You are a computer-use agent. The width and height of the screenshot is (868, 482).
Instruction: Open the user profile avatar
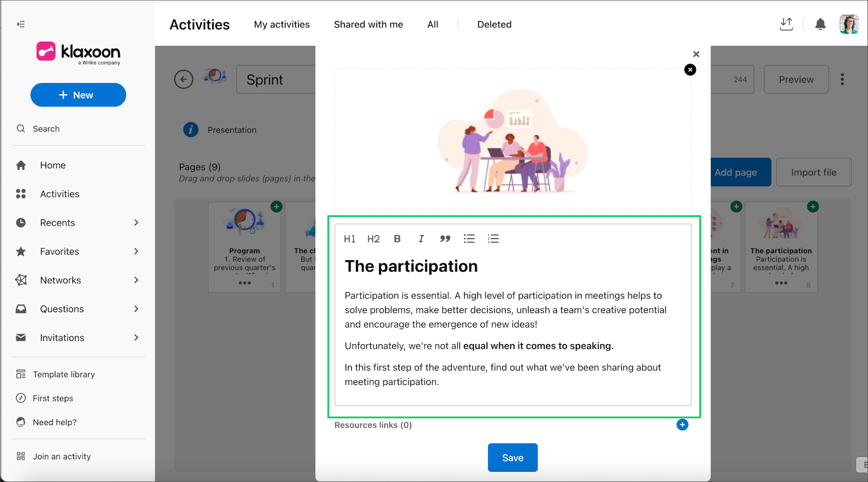coord(849,24)
